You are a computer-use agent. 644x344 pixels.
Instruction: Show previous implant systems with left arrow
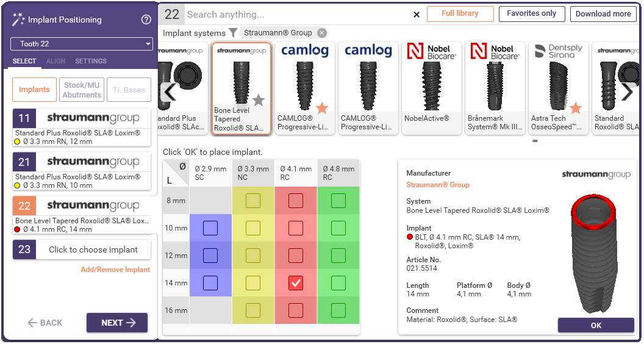pos(169,93)
